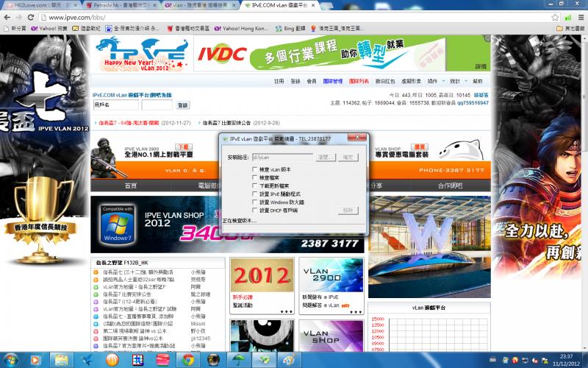This screenshot has width=588, height=368.
Task: Open the Chrome taskbar icon
Action: coord(188,360)
